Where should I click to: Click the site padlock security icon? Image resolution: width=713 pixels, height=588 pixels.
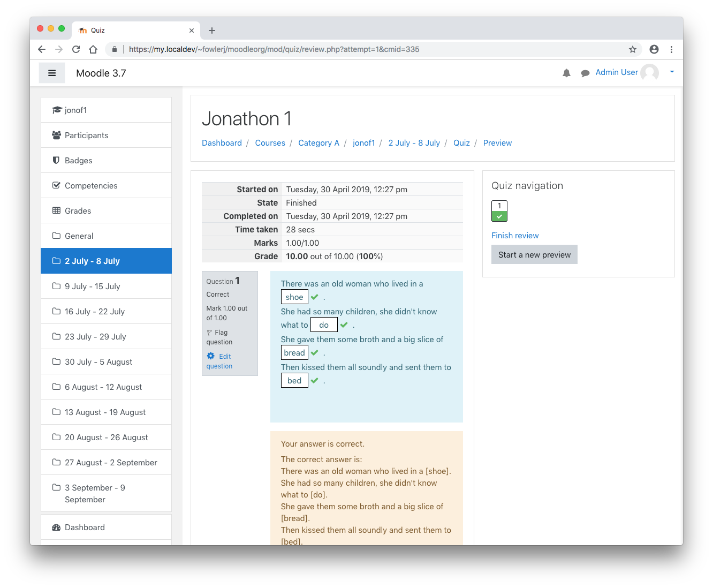click(115, 49)
